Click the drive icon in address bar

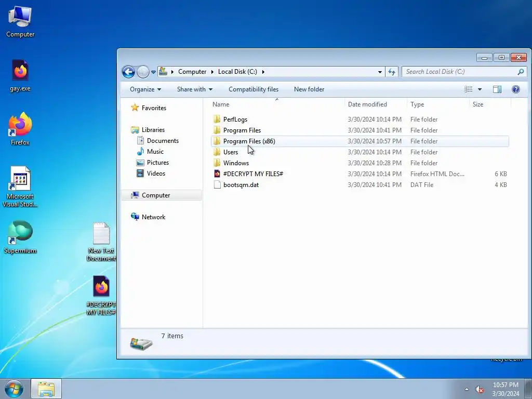(163, 72)
